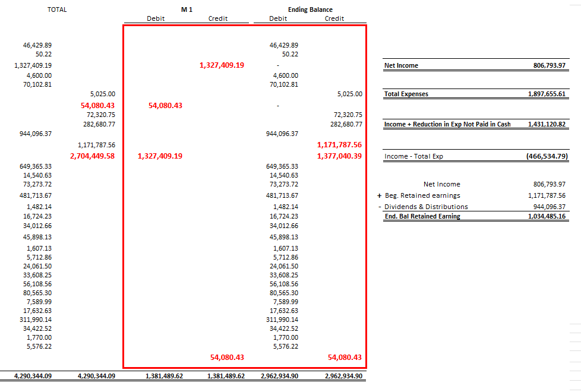The height and width of the screenshot is (392, 581).
Task: Click 1,607.13 in the TOTAL column
Action: (x=39, y=249)
